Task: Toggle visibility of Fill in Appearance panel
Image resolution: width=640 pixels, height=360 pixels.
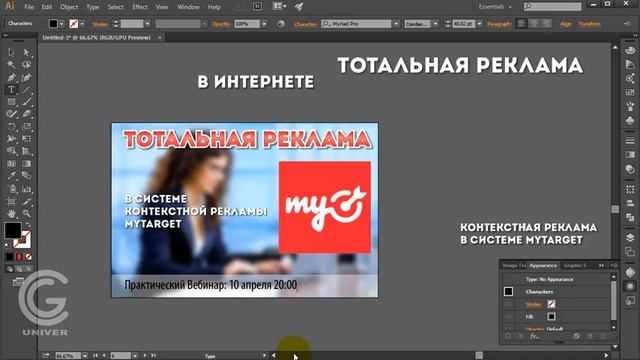Action: tap(508, 316)
